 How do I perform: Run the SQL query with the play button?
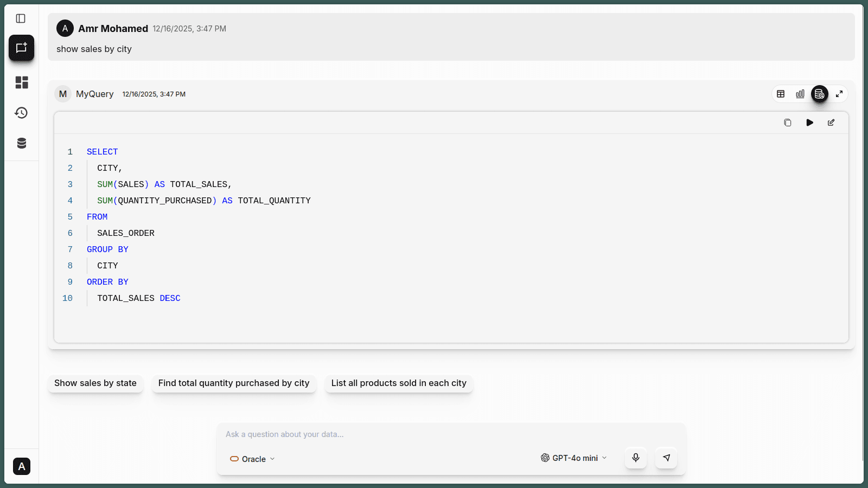tap(809, 123)
